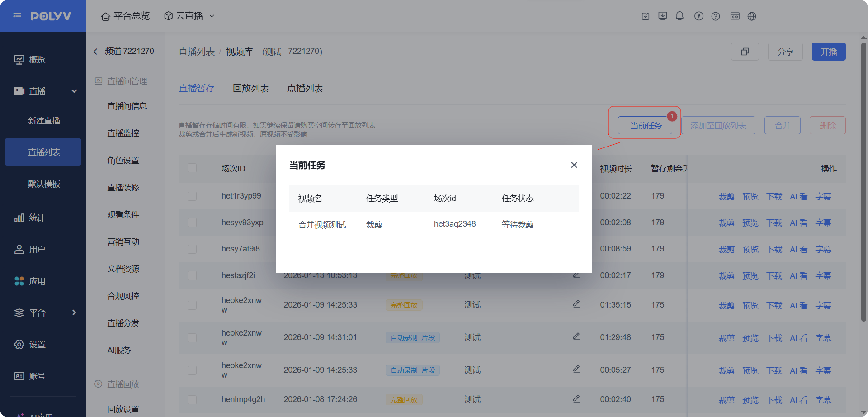Select the 直播暂存 tab
Image resolution: width=868 pixels, height=417 pixels.
[197, 89]
